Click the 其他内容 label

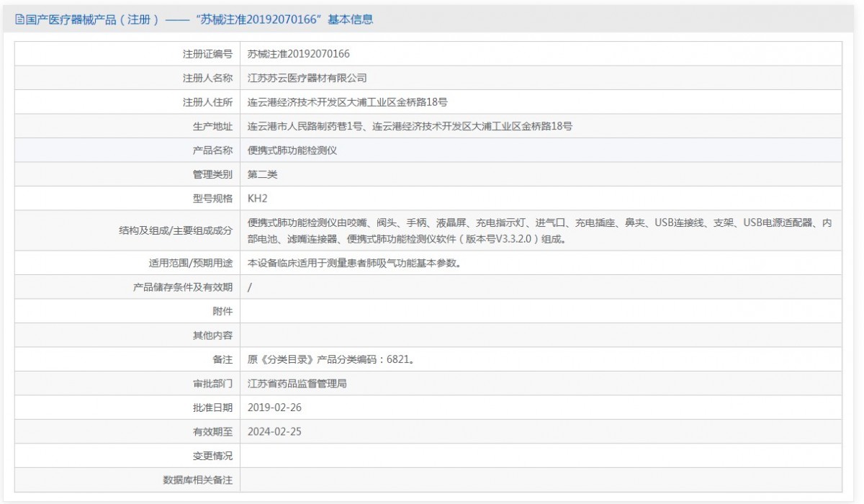212,335
